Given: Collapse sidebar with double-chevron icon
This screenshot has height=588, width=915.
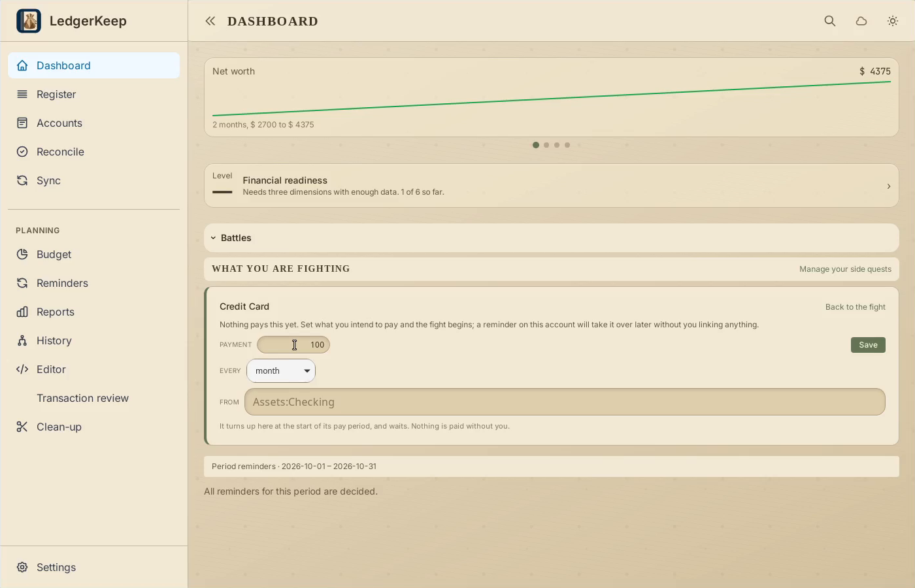Looking at the screenshot, I should click(210, 21).
